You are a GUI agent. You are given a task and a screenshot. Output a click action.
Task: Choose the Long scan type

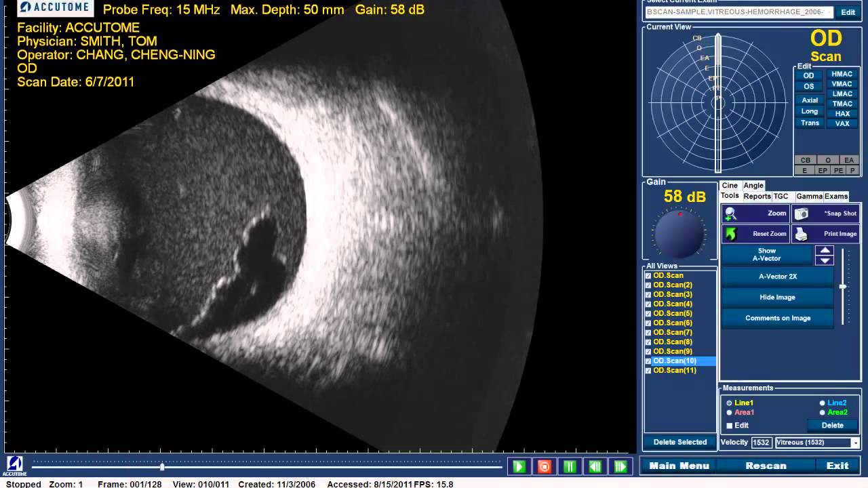(x=810, y=111)
